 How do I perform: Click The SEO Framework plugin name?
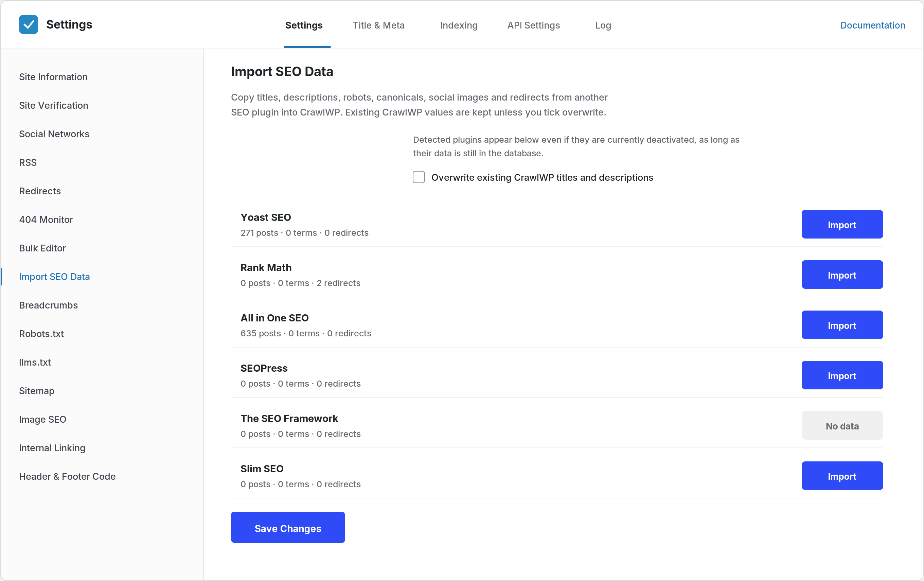pos(289,418)
